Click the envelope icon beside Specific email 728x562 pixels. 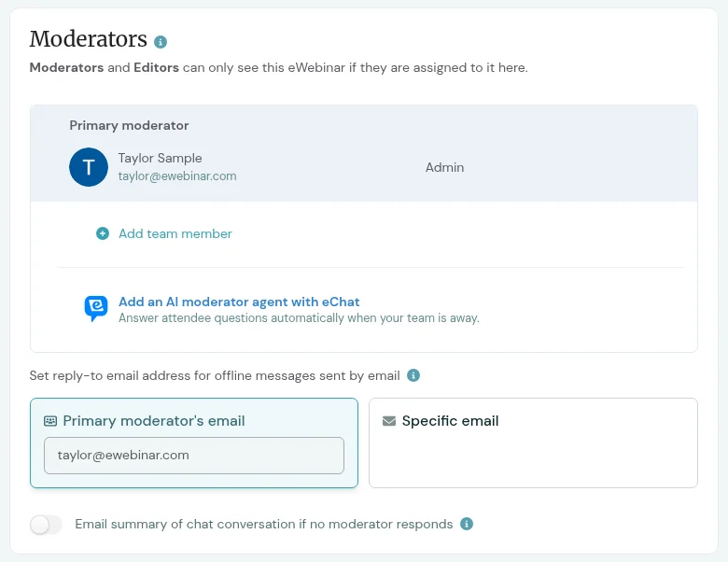coord(389,421)
